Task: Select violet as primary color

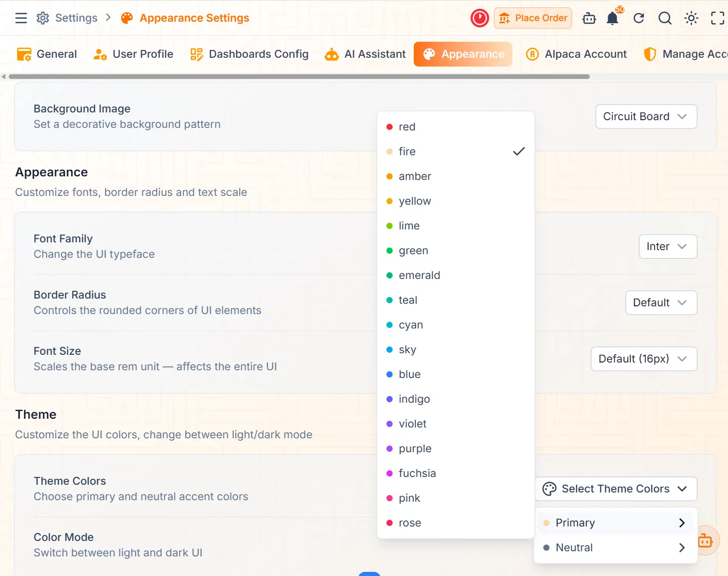Action: [x=456, y=424]
